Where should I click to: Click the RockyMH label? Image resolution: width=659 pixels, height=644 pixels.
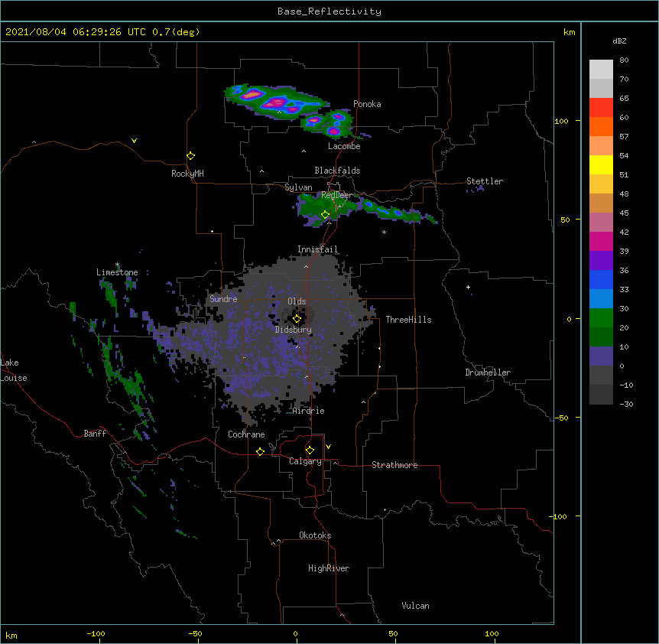(187, 174)
